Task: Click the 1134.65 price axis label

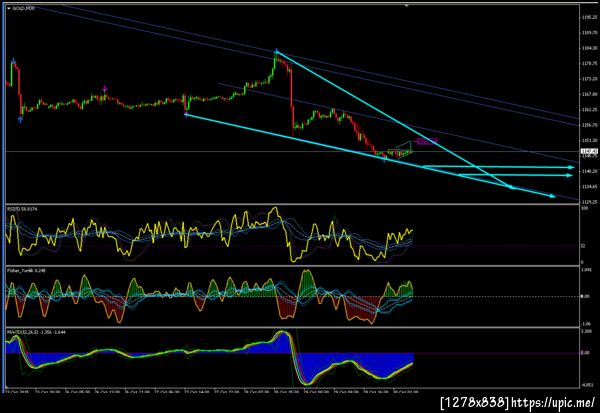Action: (589, 186)
